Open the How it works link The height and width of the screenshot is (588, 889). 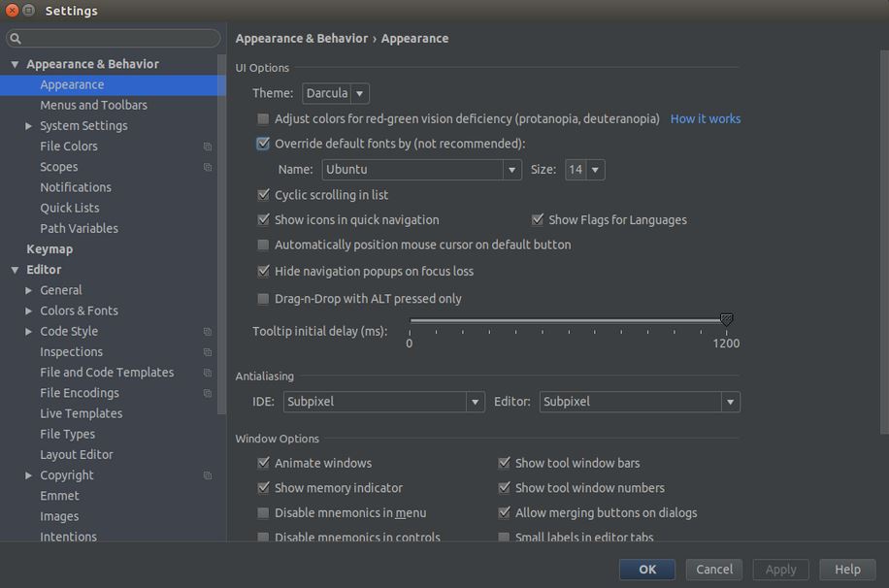(x=706, y=118)
